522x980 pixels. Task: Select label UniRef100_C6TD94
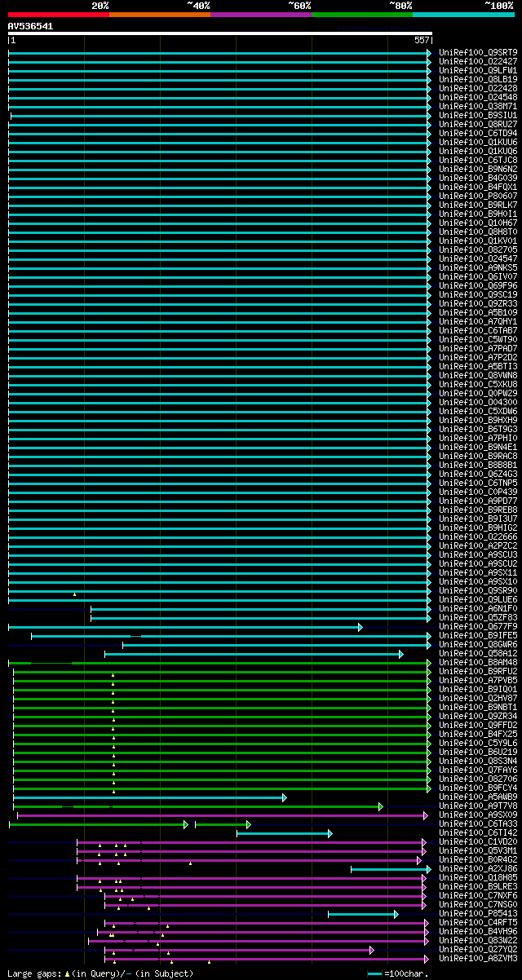tap(478, 133)
